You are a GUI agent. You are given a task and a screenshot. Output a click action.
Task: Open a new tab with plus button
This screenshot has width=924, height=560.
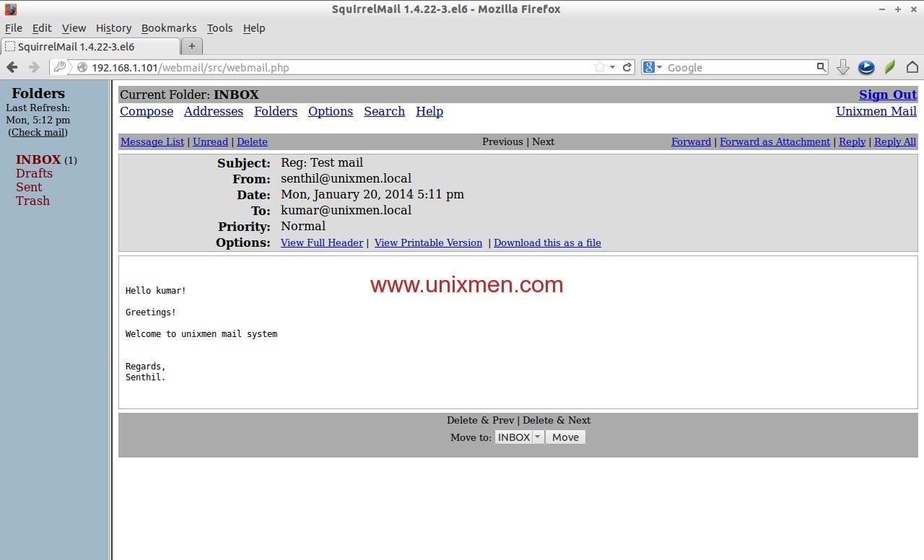[192, 46]
